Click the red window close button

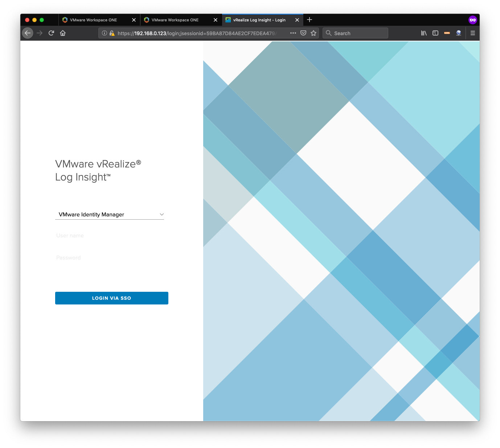pyautogui.click(x=27, y=20)
